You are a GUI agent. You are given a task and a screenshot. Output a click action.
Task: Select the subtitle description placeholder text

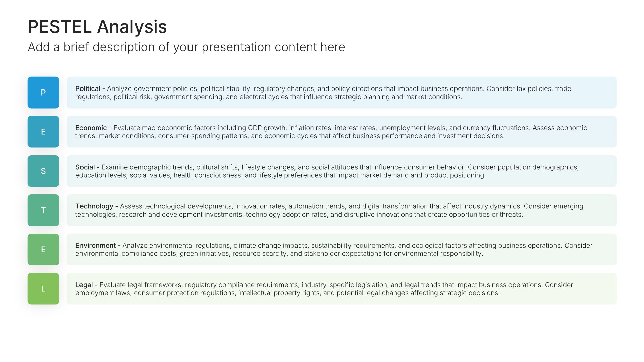[x=186, y=47]
